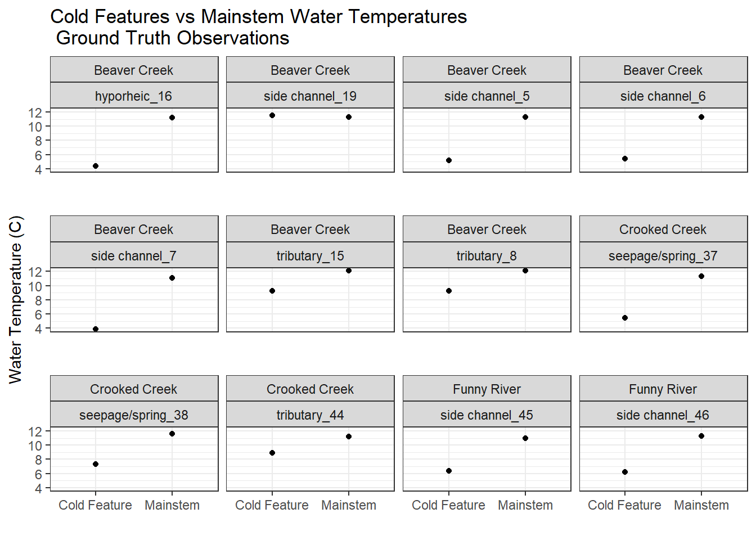Click the Ground Truth Observations subtitle line
This screenshot has height=540, width=756.
[173, 38]
